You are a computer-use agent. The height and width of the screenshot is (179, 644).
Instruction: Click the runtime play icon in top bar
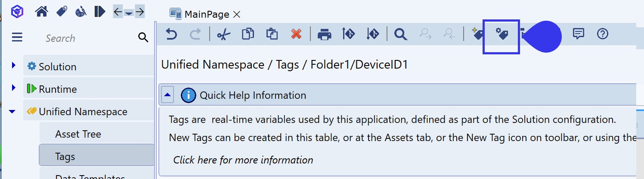coord(99,12)
